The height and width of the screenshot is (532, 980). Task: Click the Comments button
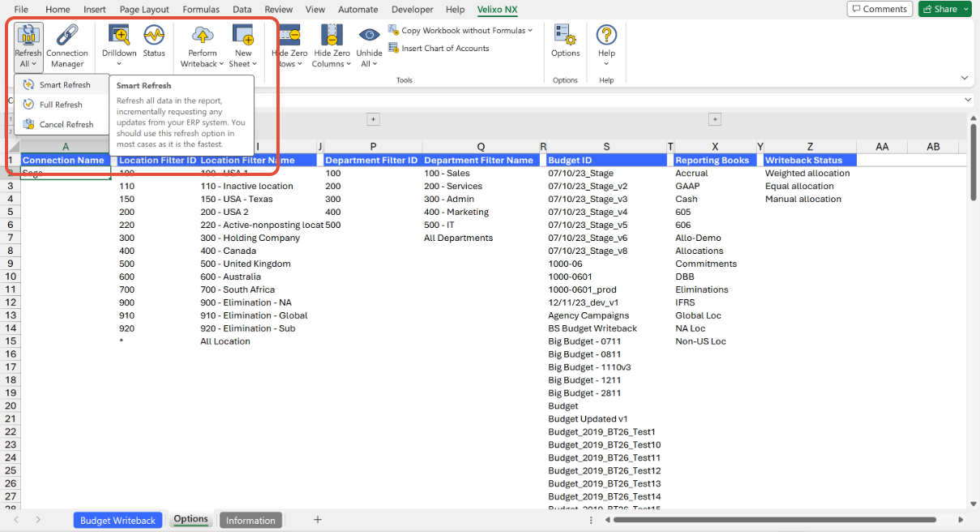[x=878, y=9]
